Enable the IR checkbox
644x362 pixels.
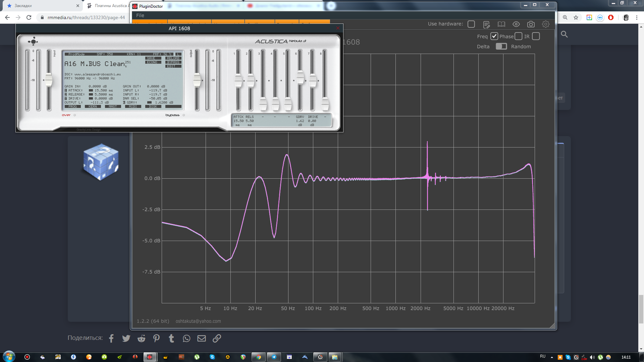click(536, 36)
